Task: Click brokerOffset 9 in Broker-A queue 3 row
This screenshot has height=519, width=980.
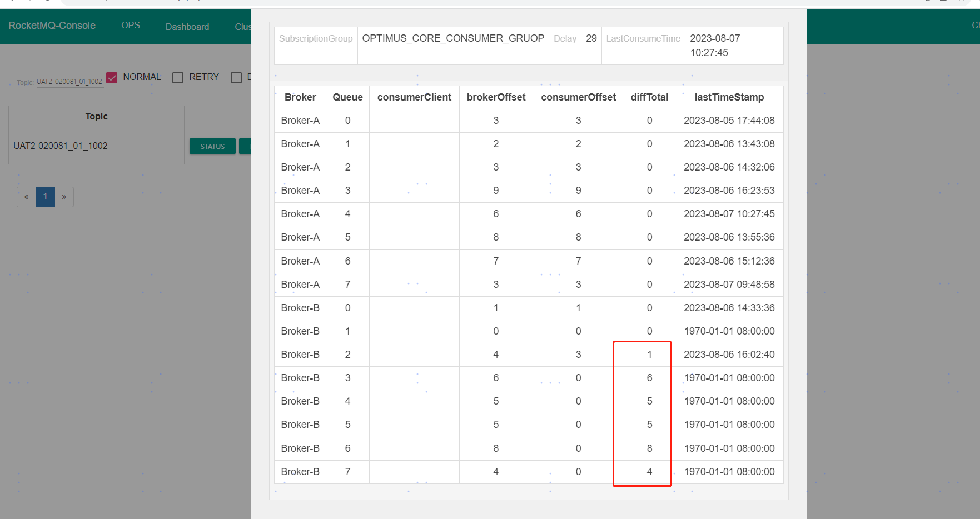Action: (496, 191)
